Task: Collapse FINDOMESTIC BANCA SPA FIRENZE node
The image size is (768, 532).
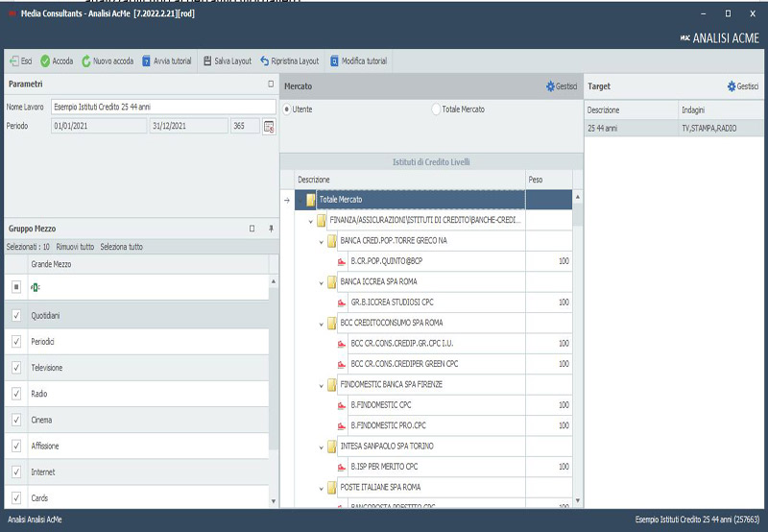Action: coord(321,384)
